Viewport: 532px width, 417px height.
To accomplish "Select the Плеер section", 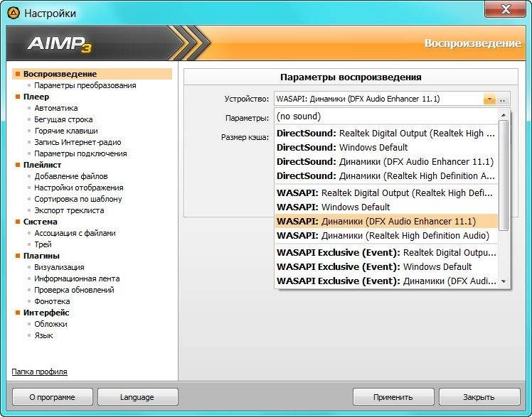I will (36, 97).
